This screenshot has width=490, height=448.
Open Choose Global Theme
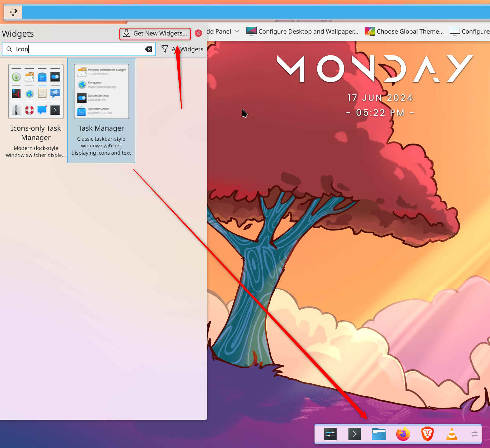coord(404,31)
